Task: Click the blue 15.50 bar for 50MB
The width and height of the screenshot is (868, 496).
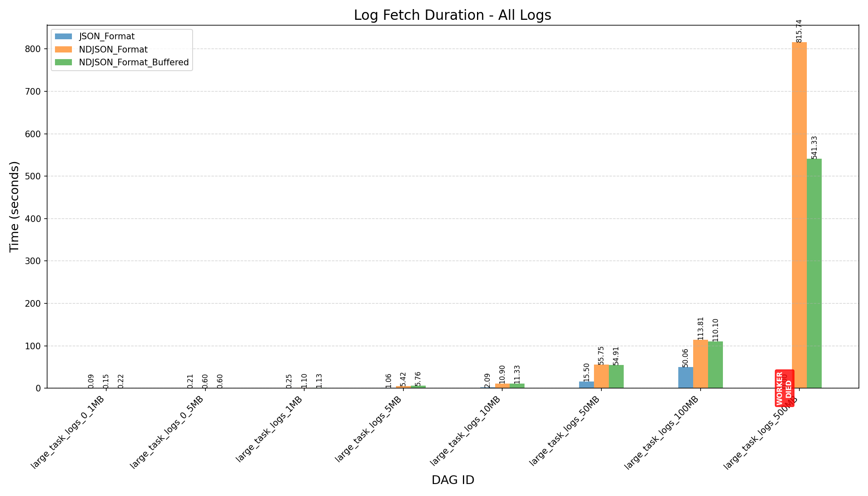Action: click(586, 385)
